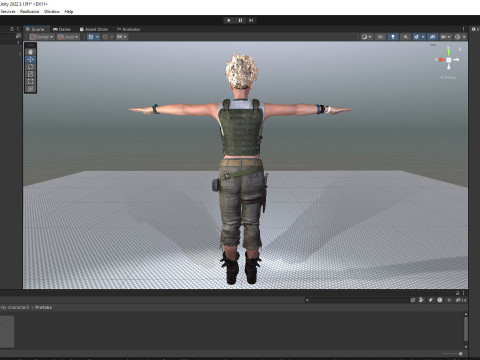Image resolution: width=480 pixels, height=360 pixels.
Task: Toggle 2D view mode
Action: [380, 37]
